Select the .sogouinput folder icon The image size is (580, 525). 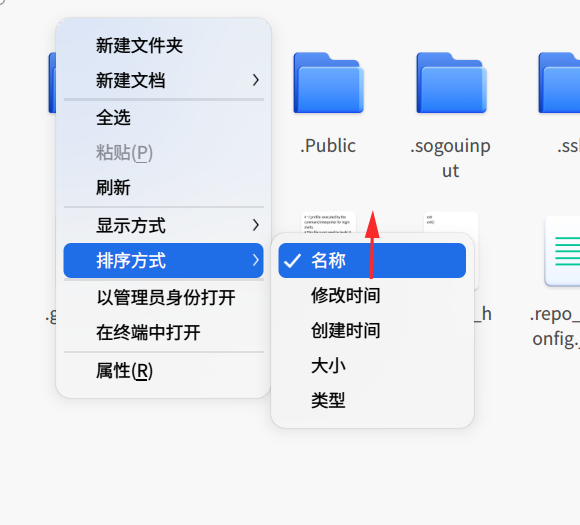pos(451,83)
